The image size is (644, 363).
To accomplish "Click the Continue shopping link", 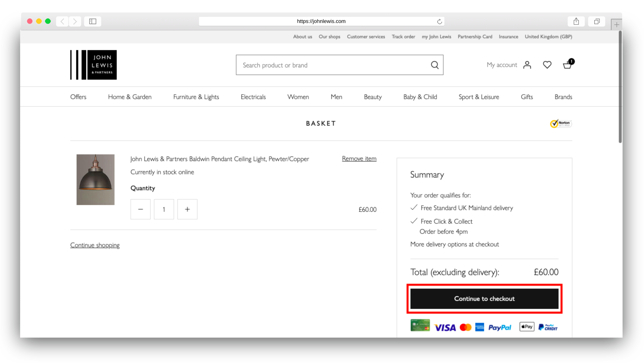I will click(95, 245).
